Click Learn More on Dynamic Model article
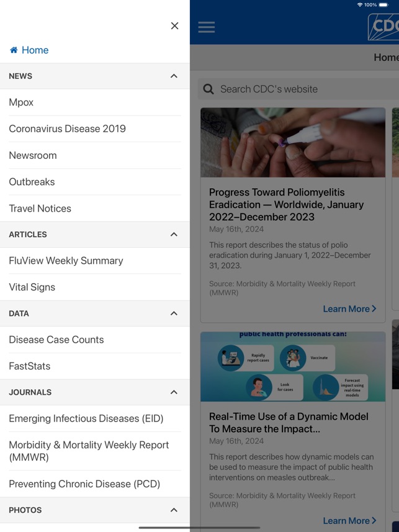Image resolution: width=399 pixels, height=532 pixels. pos(349,521)
